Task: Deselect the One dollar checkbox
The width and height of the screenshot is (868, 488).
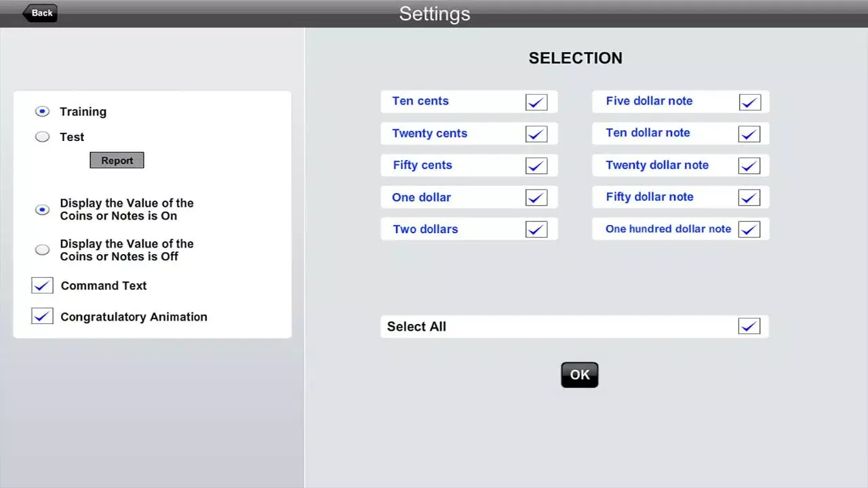Action: point(536,197)
